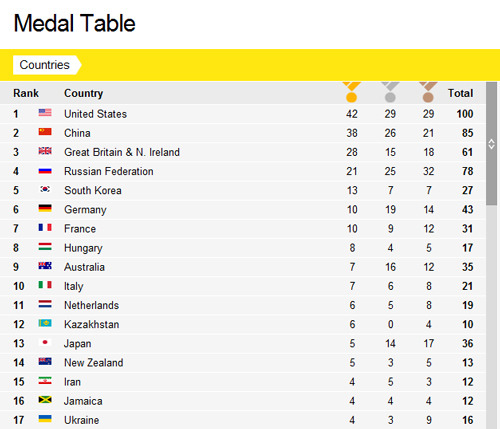Click the Country column header
This screenshot has width=500, height=429.
coord(84,93)
